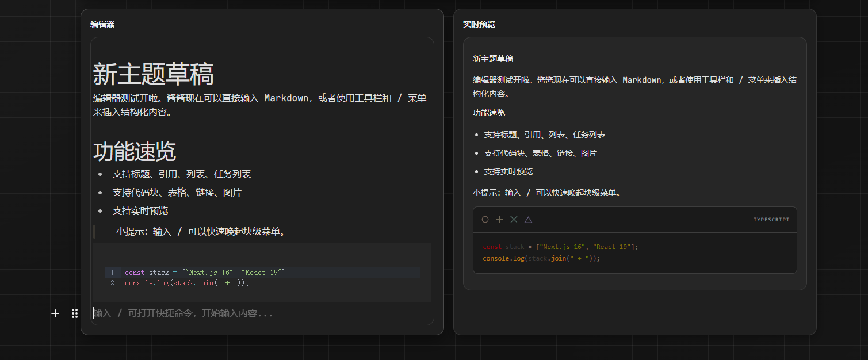Image resolution: width=868 pixels, height=360 pixels.
Task: Click editor bullet 支持代码块、表格、链接、图片
Action: coord(177,193)
